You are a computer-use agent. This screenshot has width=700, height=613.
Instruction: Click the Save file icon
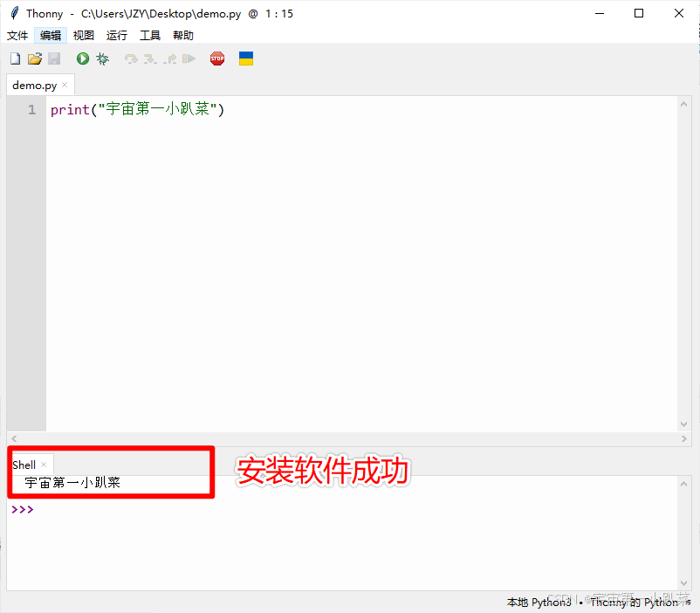(x=55, y=58)
